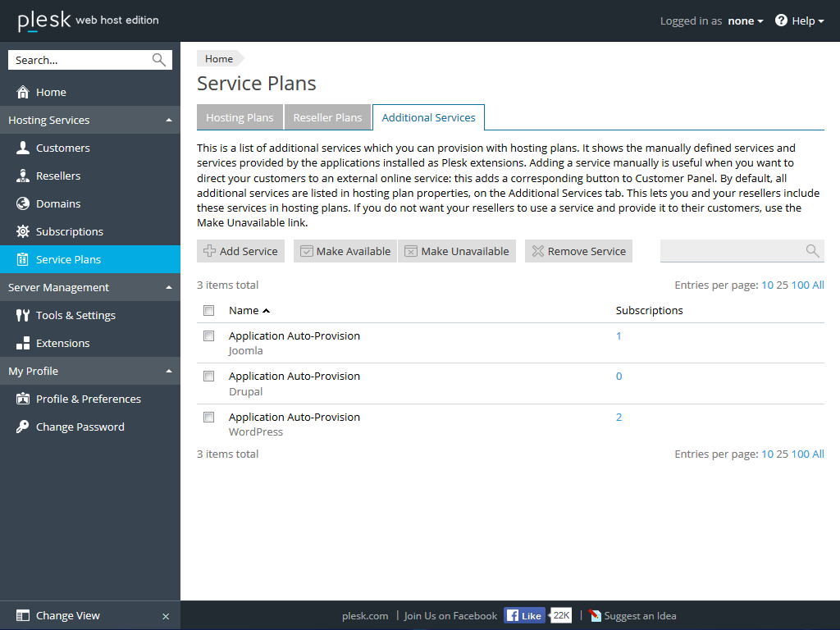Click the Subscriptions gear icon
Screen dimensions: 840x630
[22, 231]
